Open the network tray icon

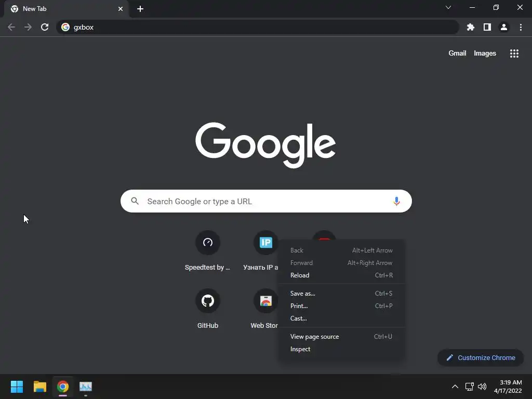tap(469, 387)
